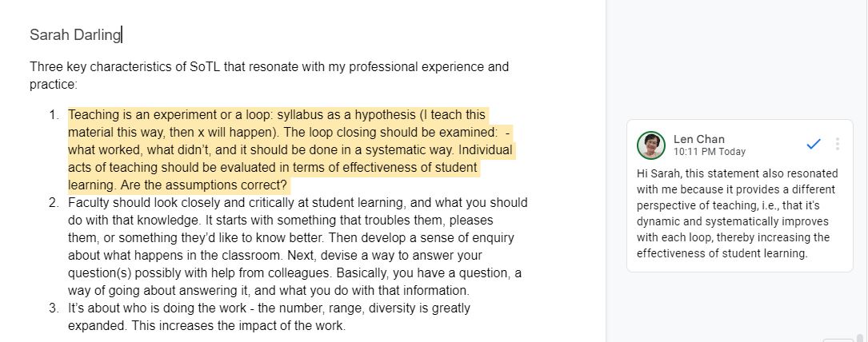Open the three-dot comment options menu
The height and width of the screenshot is (342, 868).
coord(837,144)
